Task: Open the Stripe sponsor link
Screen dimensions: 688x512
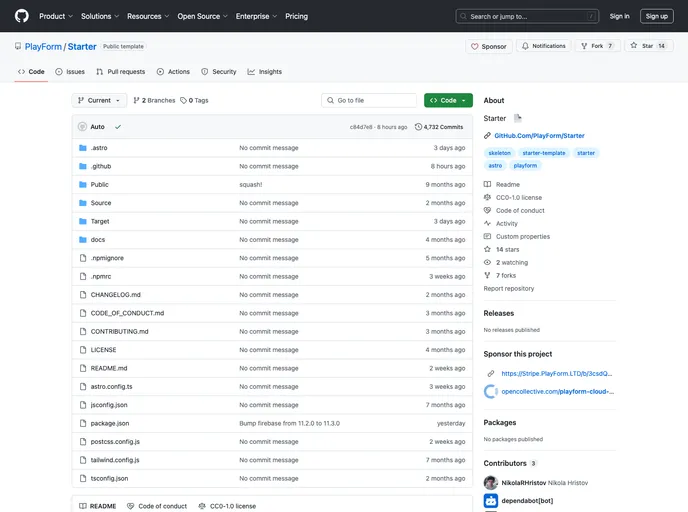Action: [556, 373]
